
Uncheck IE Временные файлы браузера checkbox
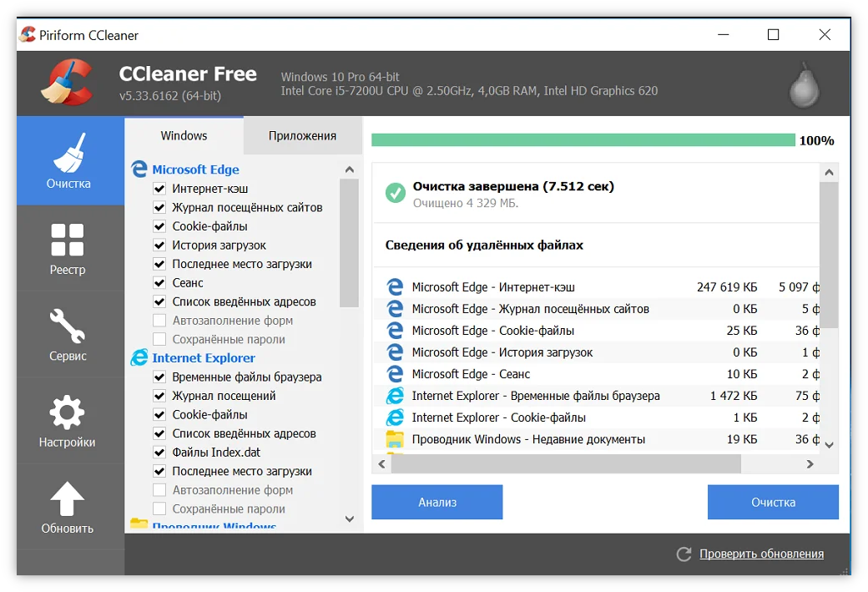coord(159,377)
